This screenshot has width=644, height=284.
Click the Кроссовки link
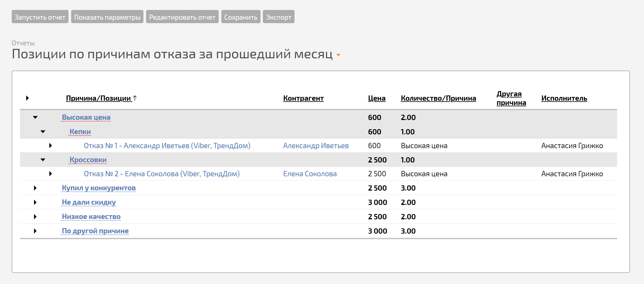pyautogui.click(x=88, y=160)
